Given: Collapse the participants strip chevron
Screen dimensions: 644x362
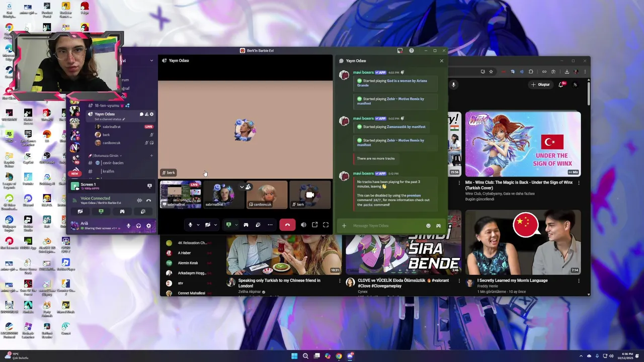Looking at the screenshot, I should (x=242, y=187).
